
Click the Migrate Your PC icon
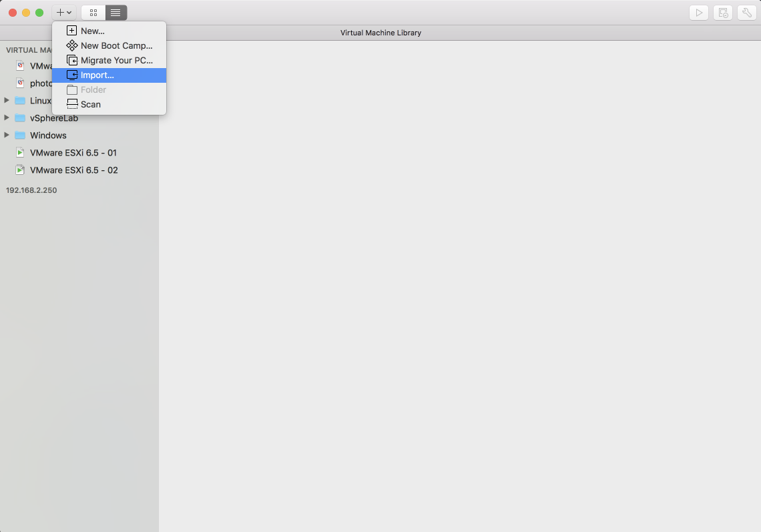pyautogui.click(x=72, y=60)
